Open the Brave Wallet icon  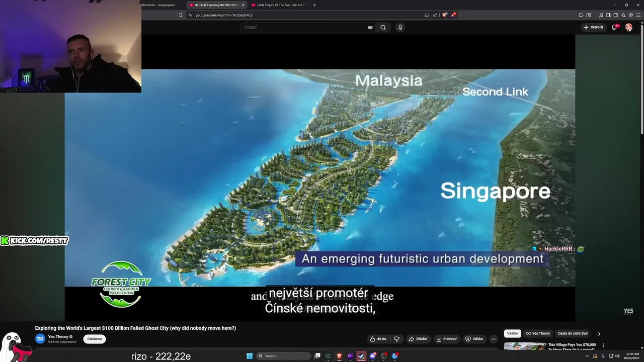pos(616,15)
